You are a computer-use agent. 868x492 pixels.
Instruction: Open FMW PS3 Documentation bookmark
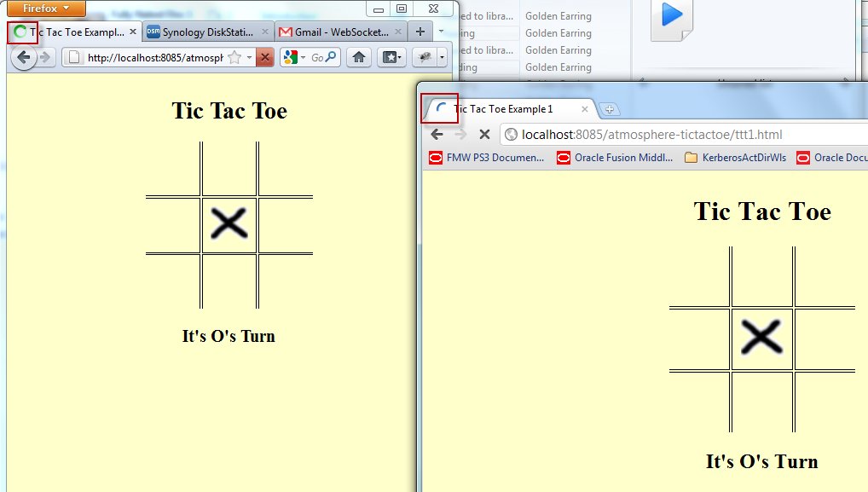pos(487,158)
